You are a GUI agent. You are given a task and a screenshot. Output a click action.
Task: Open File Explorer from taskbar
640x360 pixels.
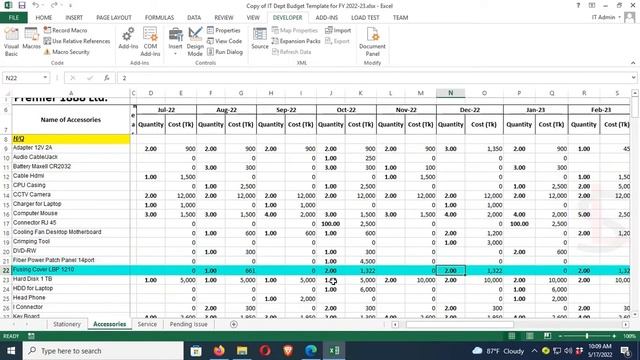coord(242,351)
